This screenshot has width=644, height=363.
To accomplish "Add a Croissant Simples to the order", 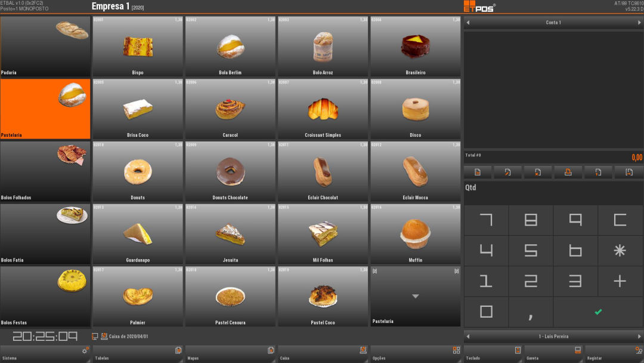I will [x=323, y=109].
